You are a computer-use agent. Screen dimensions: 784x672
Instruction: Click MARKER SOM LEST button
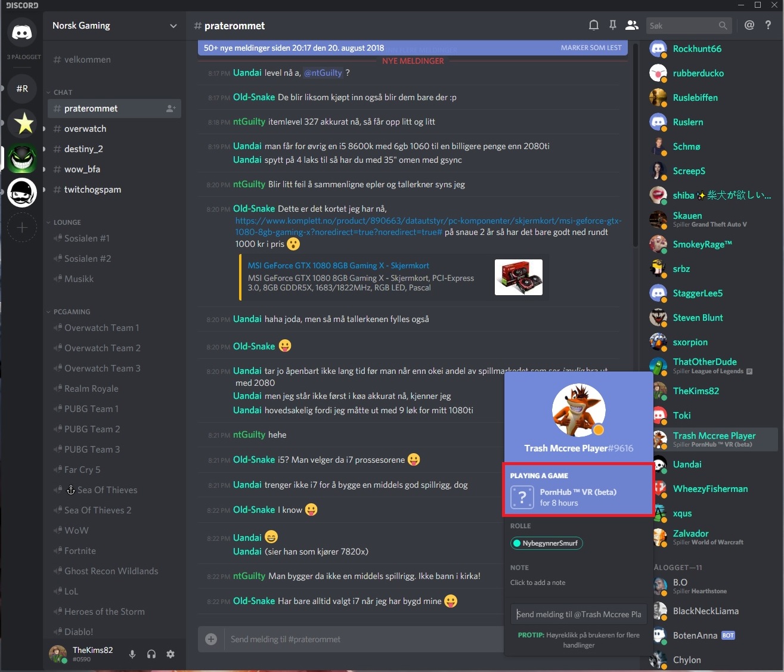[x=591, y=48]
